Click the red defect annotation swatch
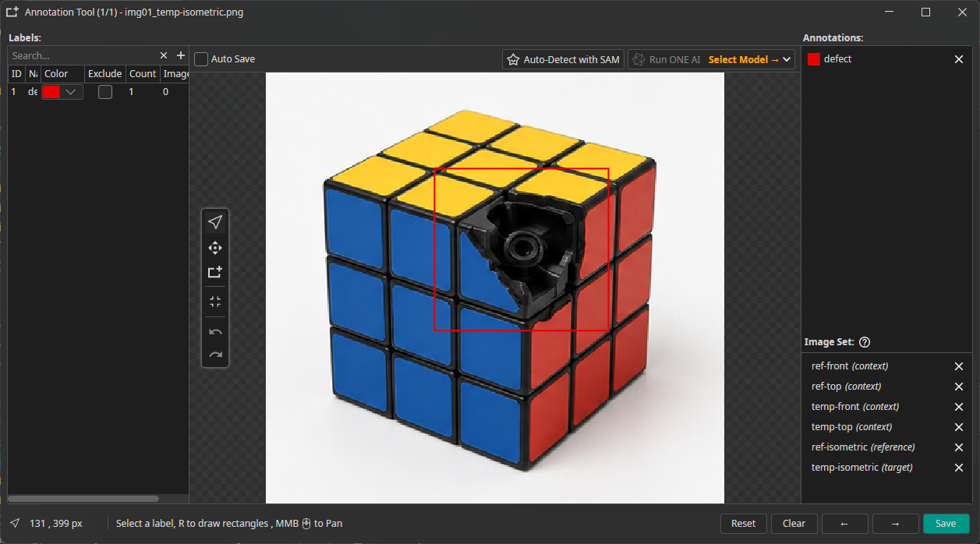Screen dimensions: 980x544 (x=814, y=59)
